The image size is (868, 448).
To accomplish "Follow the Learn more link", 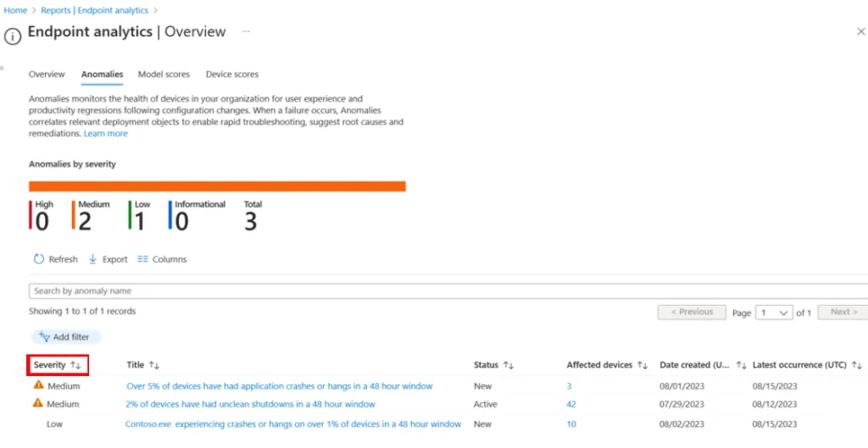I will coord(106,134).
